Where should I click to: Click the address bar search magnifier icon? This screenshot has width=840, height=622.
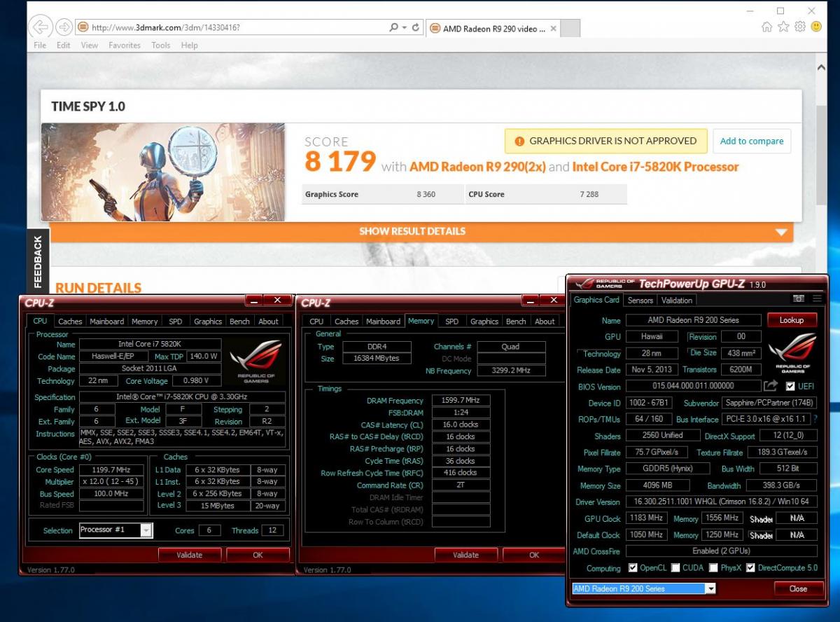coord(394,27)
